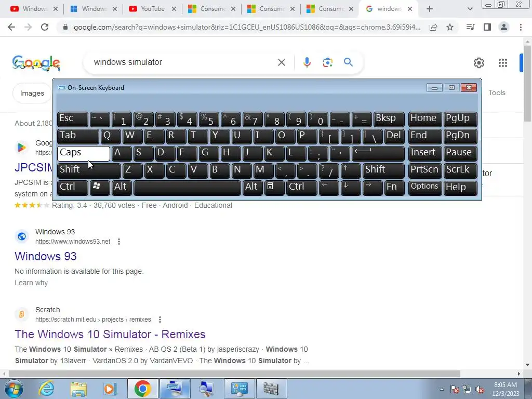
Task: Bookmark this page with the star icon
Action: pyautogui.click(x=450, y=27)
